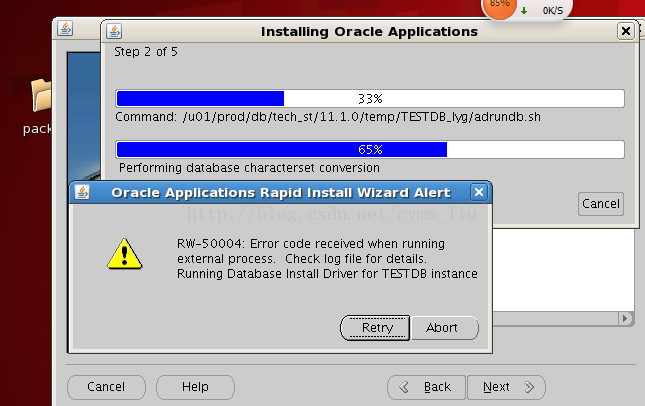Click Next in the install wizard

506,387
